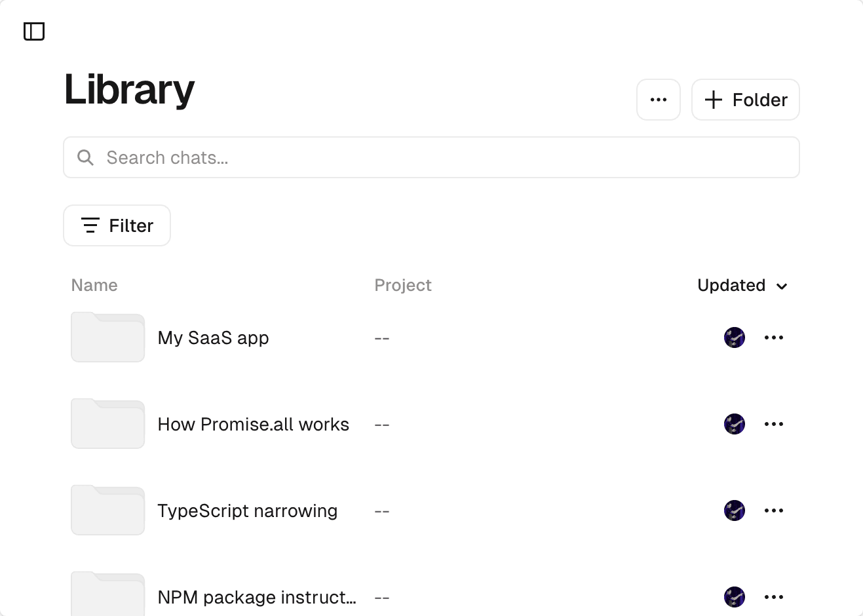The height and width of the screenshot is (616, 863).
Task: Click the search magnifying glass icon
Action: [x=85, y=157]
